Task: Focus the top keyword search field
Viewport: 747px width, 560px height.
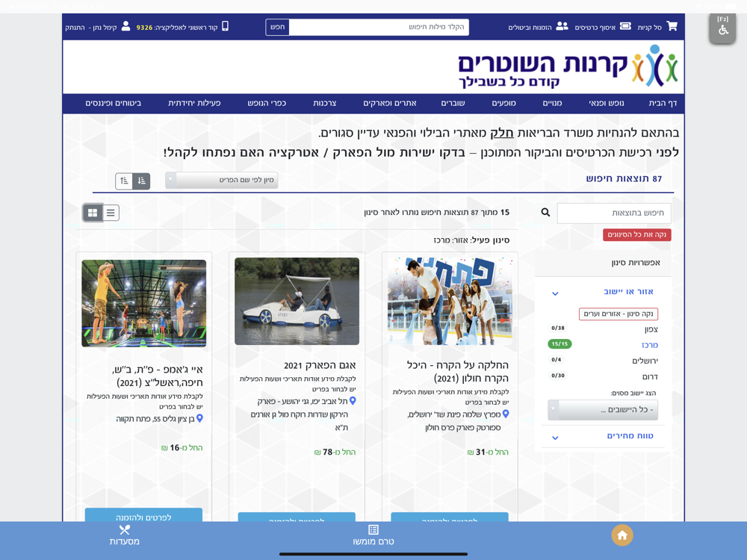Action: (x=379, y=27)
